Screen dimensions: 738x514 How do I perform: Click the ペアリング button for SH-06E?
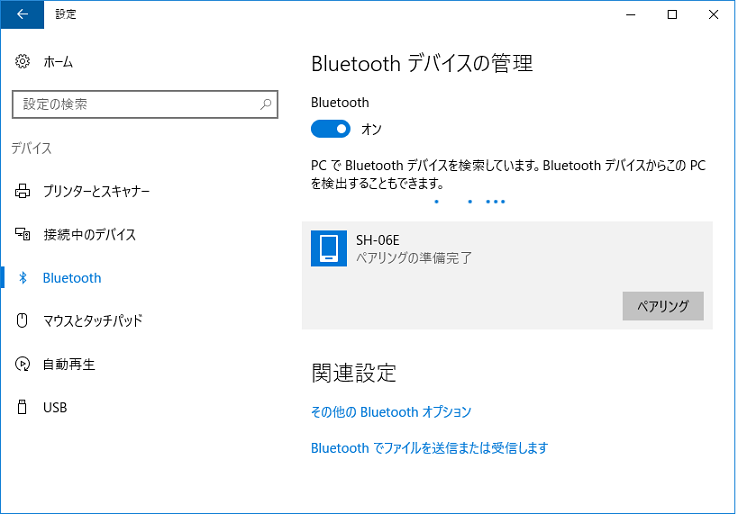pyautogui.click(x=663, y=306)
